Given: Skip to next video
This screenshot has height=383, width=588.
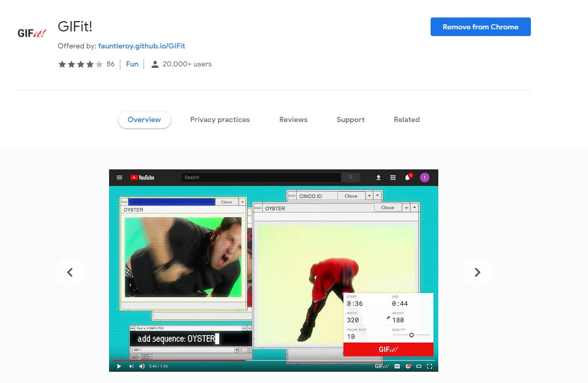Looking at the screenshot, I should [x=131, y=366].
